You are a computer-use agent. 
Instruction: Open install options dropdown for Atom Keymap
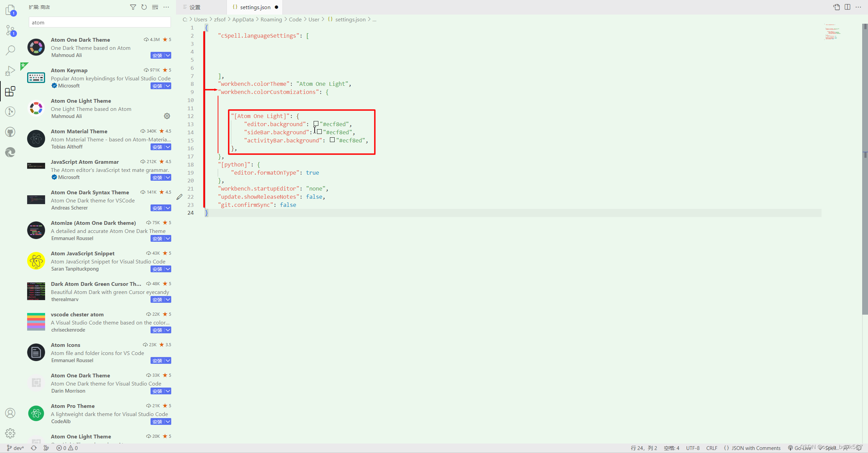tap(168, 86)
